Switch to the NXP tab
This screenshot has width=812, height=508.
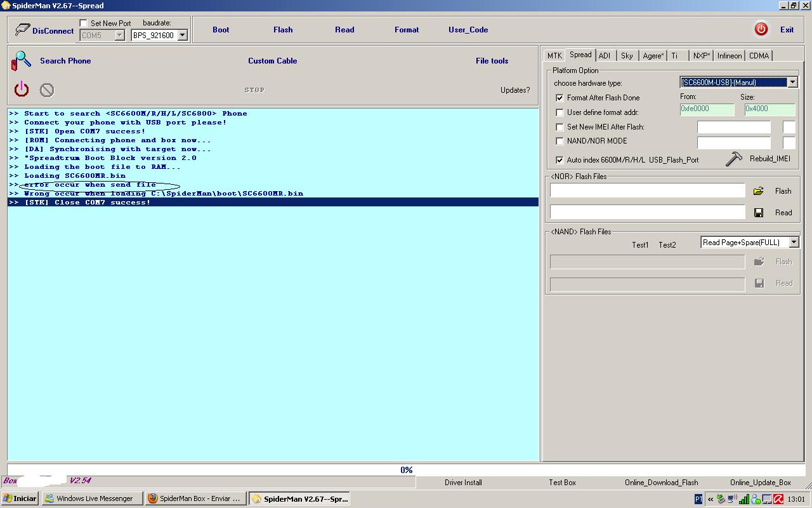[x=701, y=56]
